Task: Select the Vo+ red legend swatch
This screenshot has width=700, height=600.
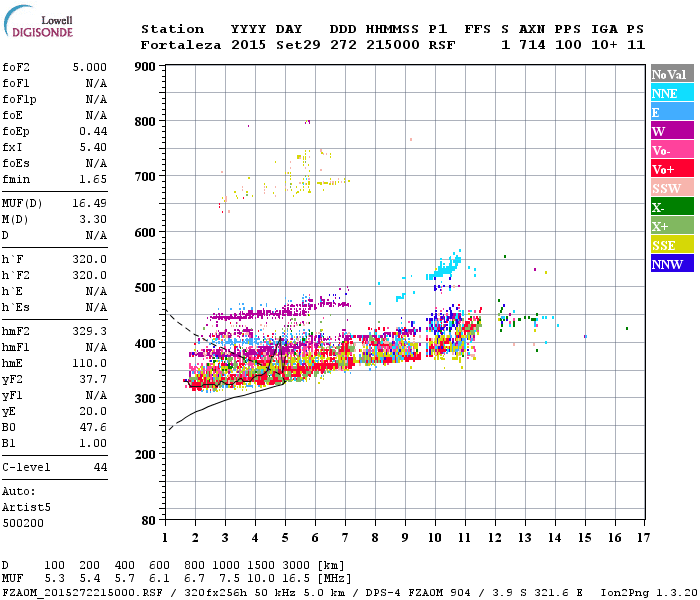Action: point(672,169)
